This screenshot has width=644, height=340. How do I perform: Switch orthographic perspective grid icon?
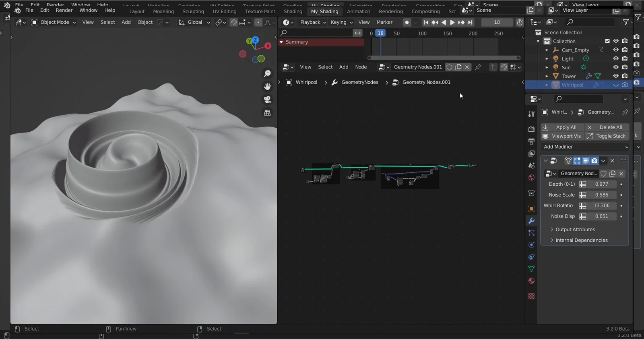click(x=267, y=113)
